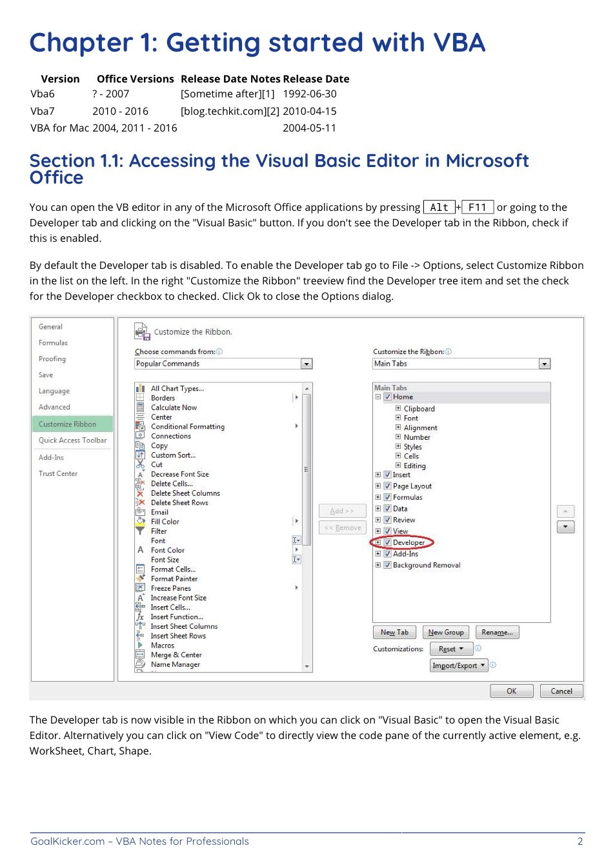Toggle the Developer checkbox
The image size is (615, 868).
(x=388, y=542)
